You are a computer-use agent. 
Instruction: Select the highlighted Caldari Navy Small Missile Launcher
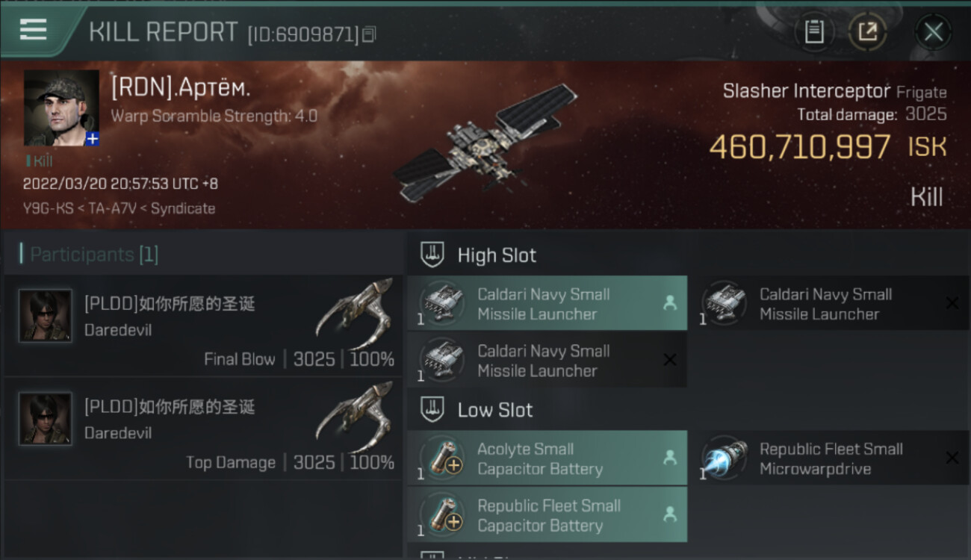click(x=547, y=304)
